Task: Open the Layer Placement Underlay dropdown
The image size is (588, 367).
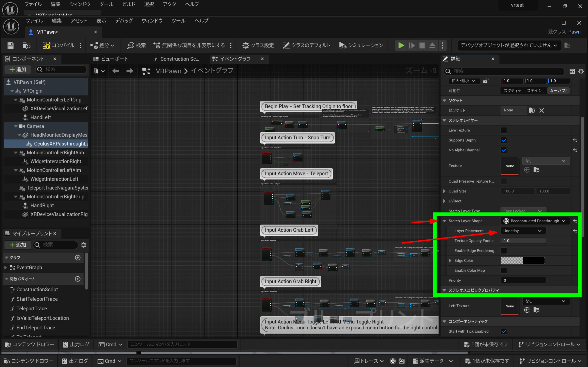Action: coord(522,231)
